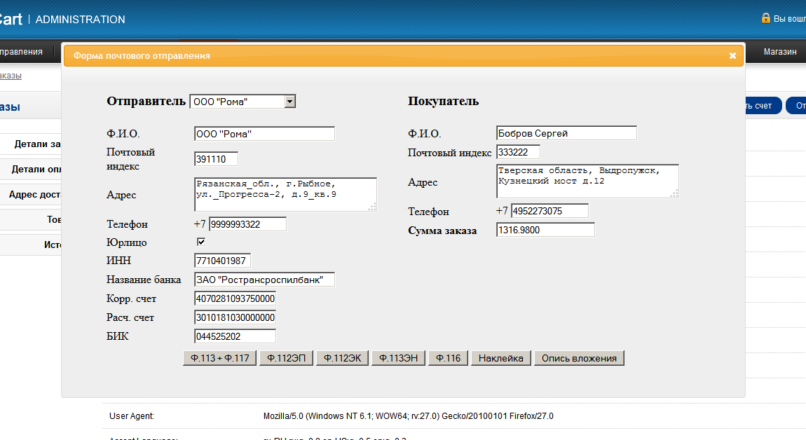Click the User Agent value text
Image resolution: width=806 pixels, height=440 pixels.
tap(408, 416)
